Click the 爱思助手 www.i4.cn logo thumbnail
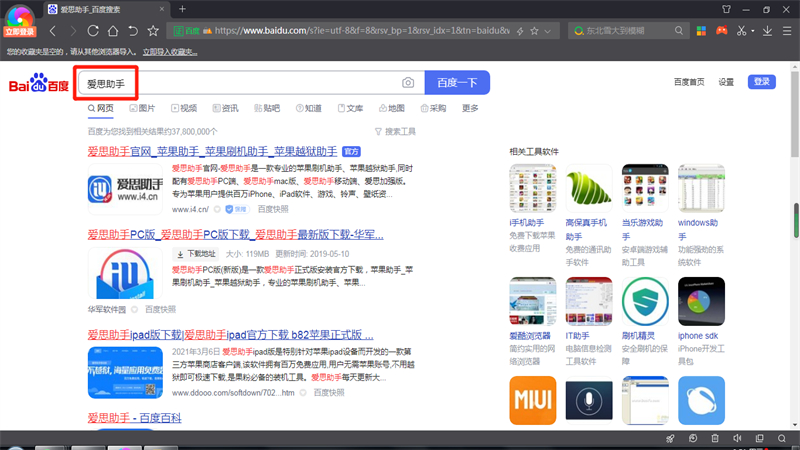 [125, 189]
